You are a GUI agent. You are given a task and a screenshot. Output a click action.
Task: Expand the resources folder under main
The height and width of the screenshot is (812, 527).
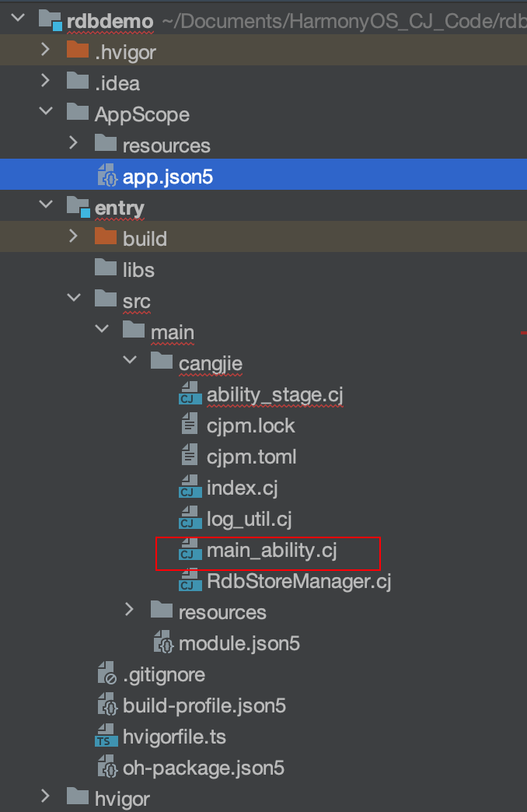click(130, 611)
